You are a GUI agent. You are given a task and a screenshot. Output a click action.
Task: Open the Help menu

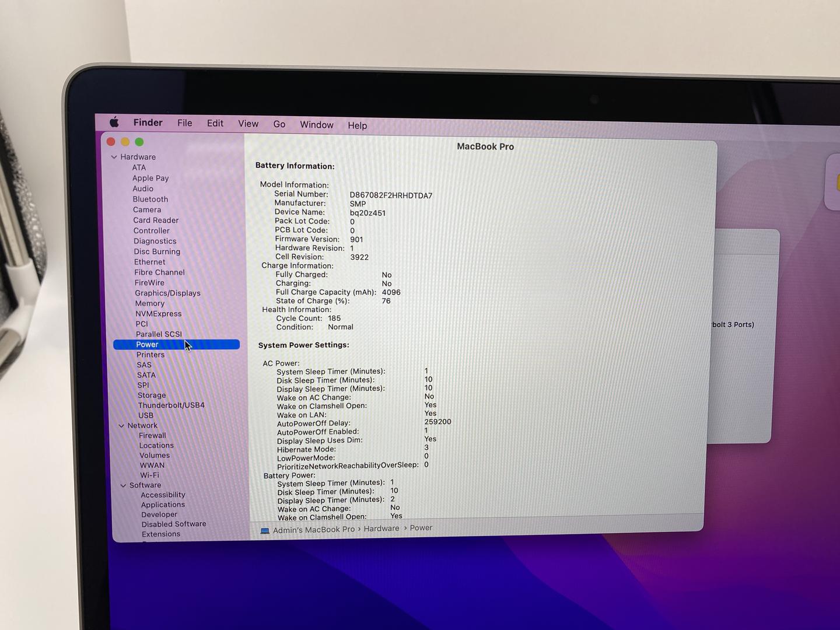point(358,125)
